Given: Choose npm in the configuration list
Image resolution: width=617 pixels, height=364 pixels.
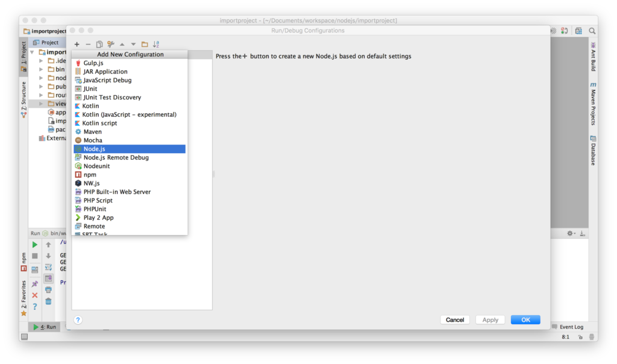Looking at the screenshot, I should pos(130,175).
